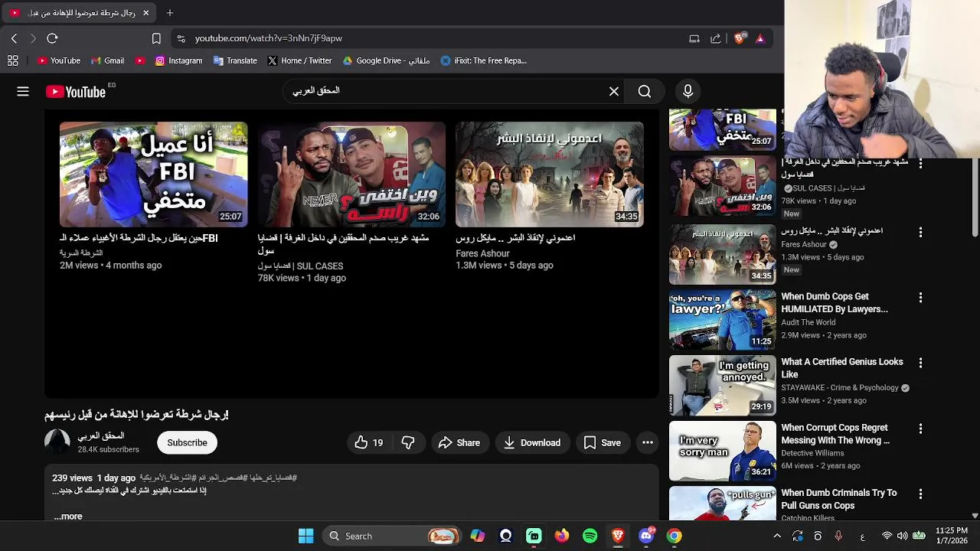Open 'When Dumb Cops Get HUMILIATED' title

point(835,303)
